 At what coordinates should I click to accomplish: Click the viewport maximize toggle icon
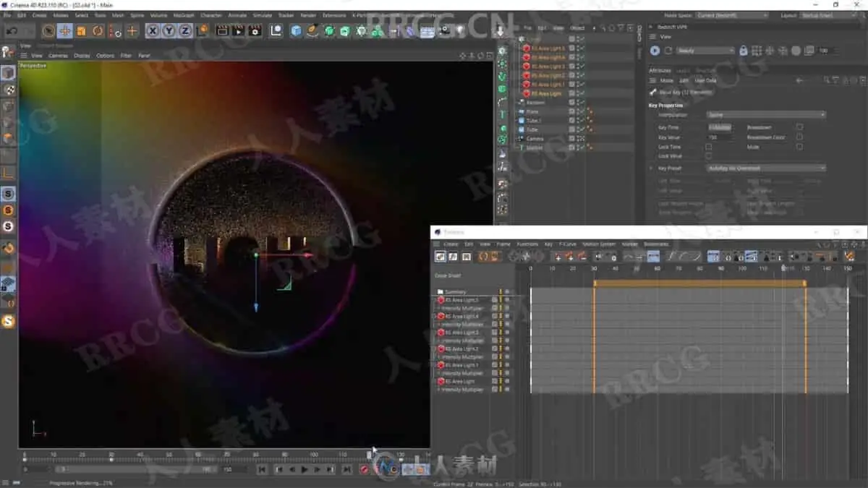pos(489,56)
